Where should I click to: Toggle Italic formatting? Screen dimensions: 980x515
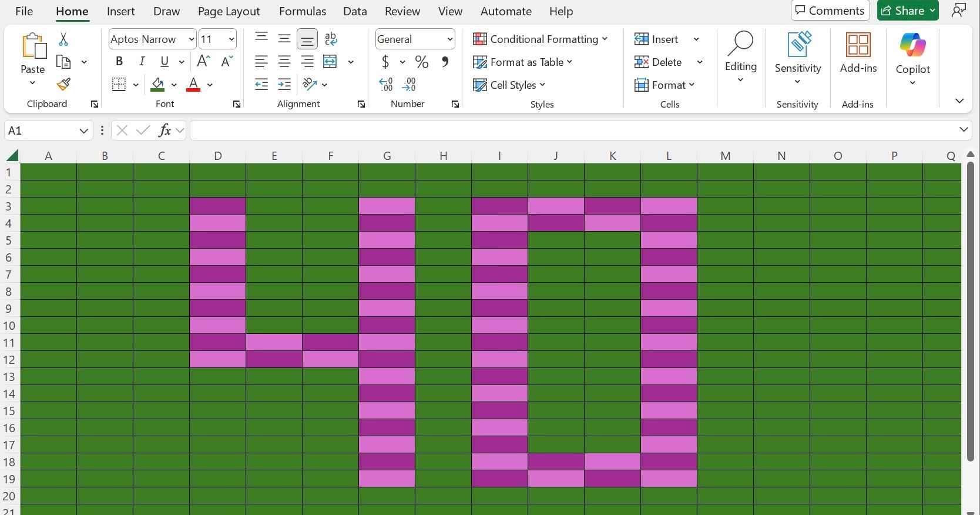[142, 62]
